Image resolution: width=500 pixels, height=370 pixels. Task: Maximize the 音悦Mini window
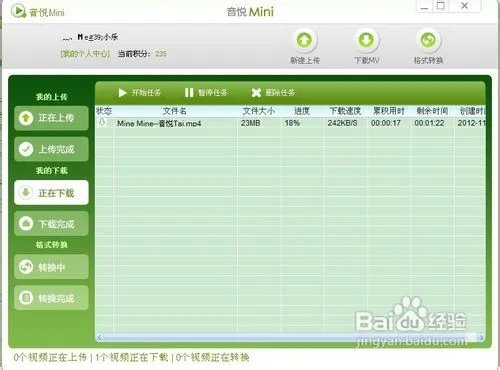click(x=441, y=6)
